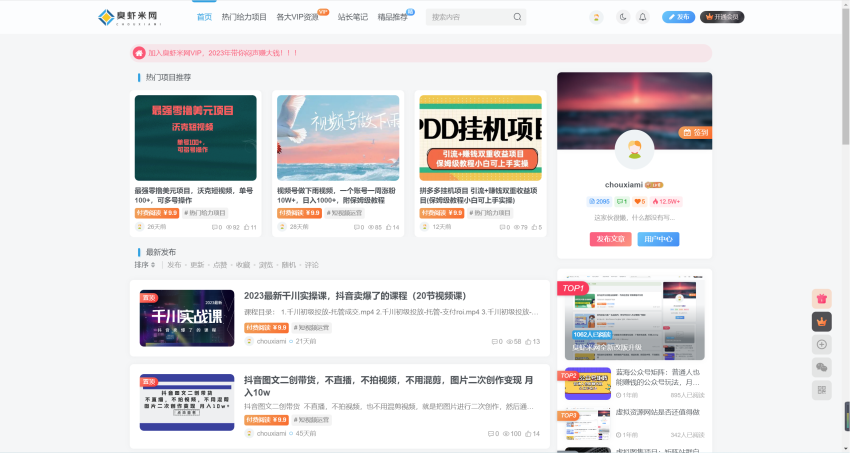Click in the 搜索内容 search field
The width and height of the screenshot is (850, 453).
tap(468, 17)
